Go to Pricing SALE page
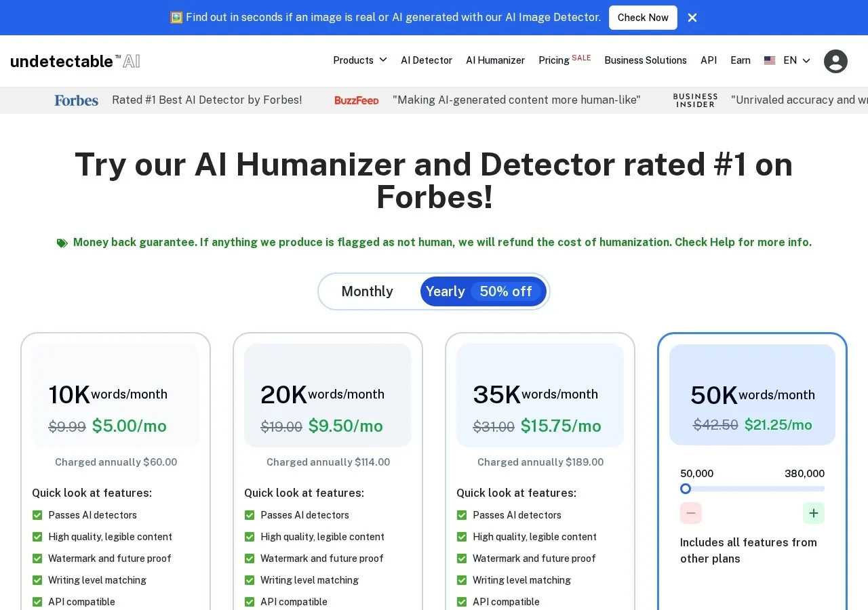The width and height of the screenshot is (868, 610). click(x=565, y=60)
